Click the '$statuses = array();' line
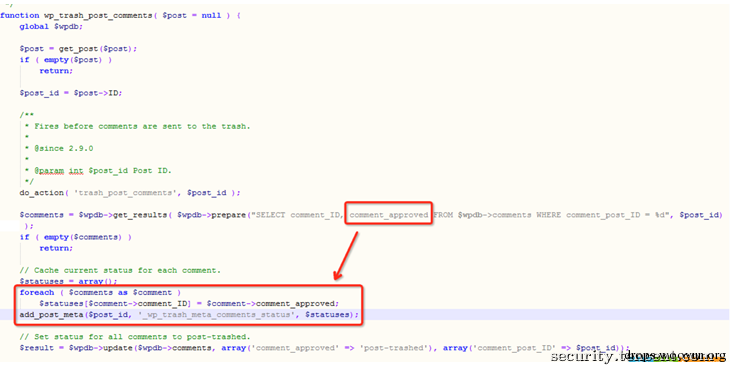Screen dimensions: 730x367 coord(68,282)
